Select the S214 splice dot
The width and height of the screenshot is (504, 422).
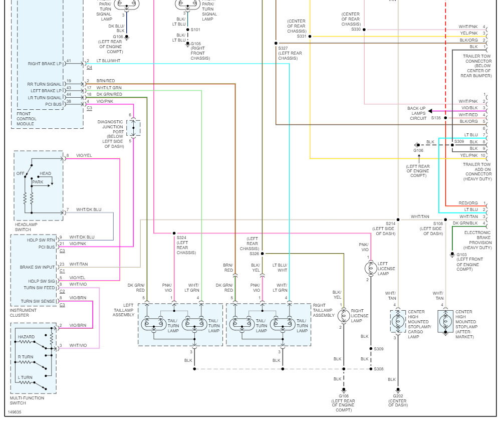pyautogui.click(x=398, y=220)
